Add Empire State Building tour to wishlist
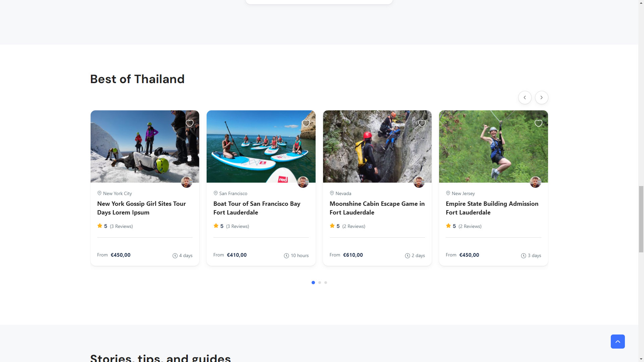 538,123
